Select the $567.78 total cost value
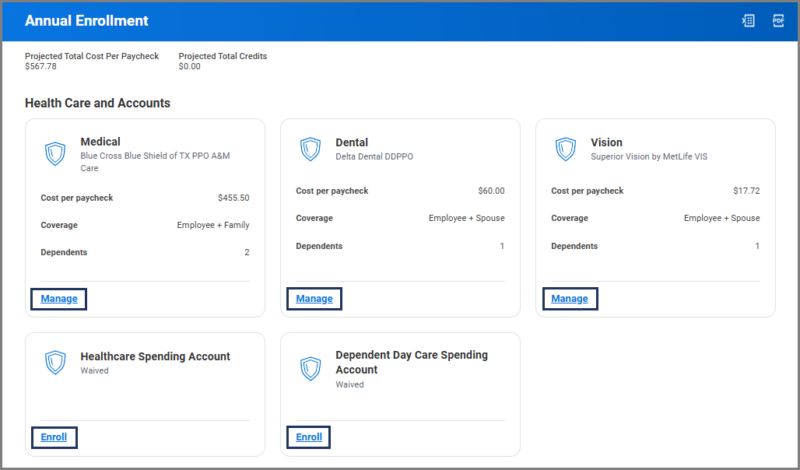This screenshot has width=800, height=470. (41, 66)
